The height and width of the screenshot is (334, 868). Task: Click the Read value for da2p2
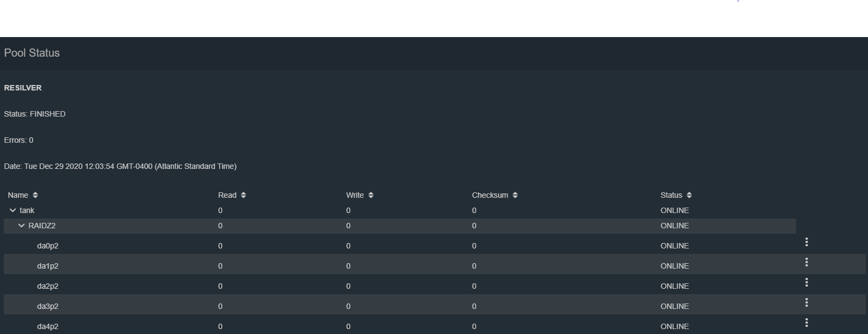tap(220, 286)
